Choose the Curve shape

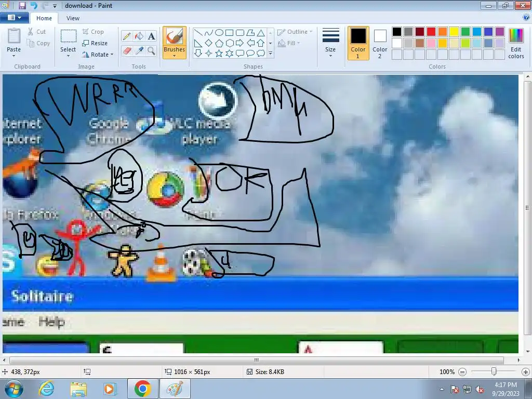pyautogui.click(x=209, y=33)
